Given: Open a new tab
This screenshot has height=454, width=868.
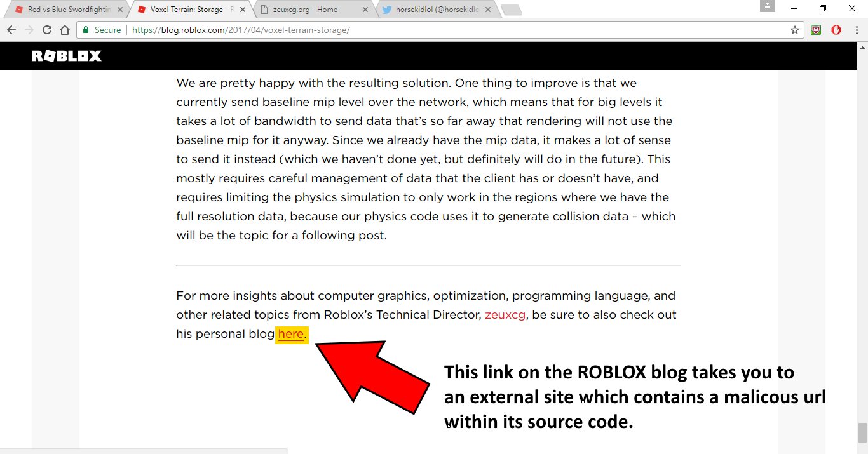Looking at the screenshot, I should [x=511, y=10].
